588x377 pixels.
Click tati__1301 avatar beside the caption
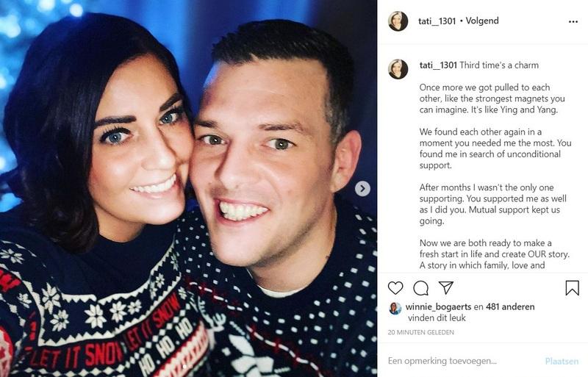pos(398,69)
